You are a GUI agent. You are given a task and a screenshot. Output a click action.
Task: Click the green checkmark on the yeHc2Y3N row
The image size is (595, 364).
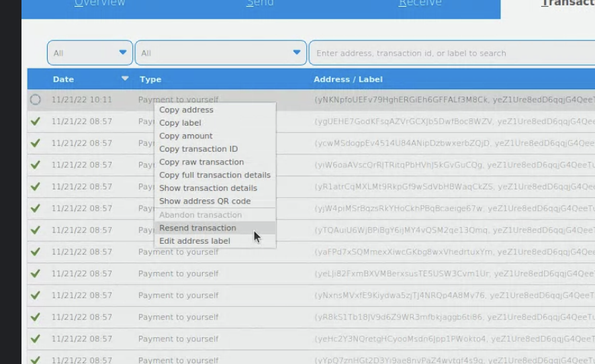pyautogui.click(x=36, y=338)
